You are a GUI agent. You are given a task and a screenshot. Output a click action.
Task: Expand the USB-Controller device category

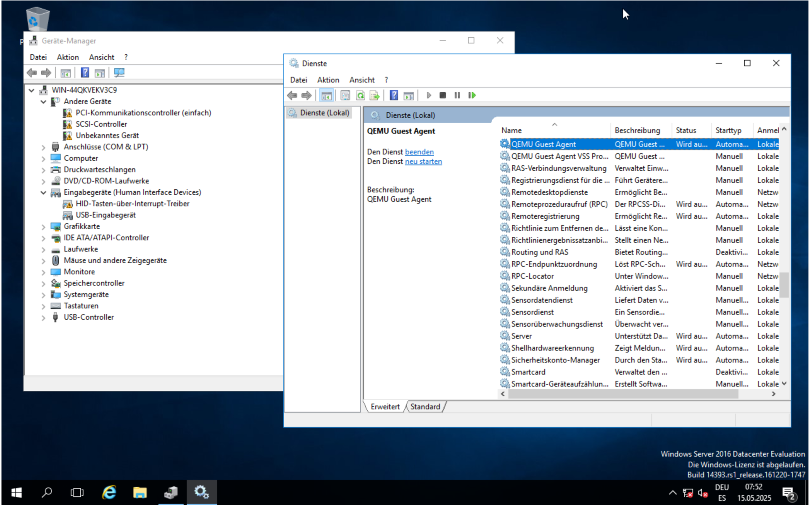coord(43,318)
